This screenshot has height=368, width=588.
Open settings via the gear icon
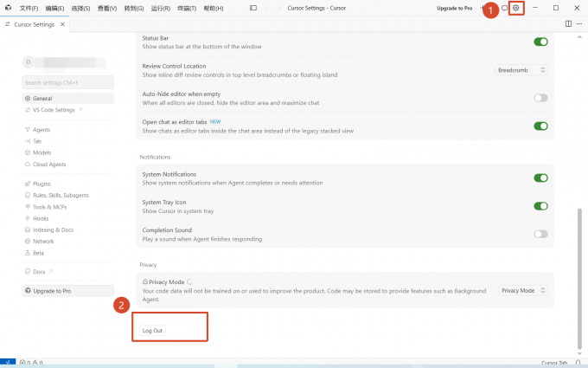[516, 8]
